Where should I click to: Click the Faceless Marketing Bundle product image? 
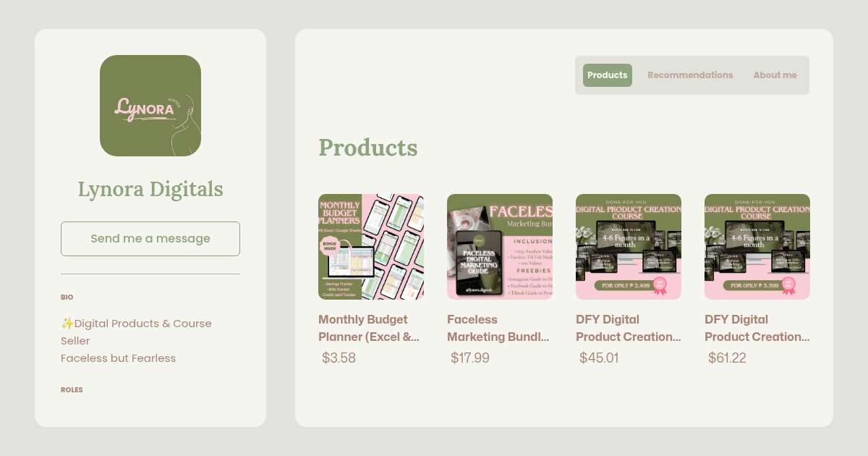click(500, 247)
